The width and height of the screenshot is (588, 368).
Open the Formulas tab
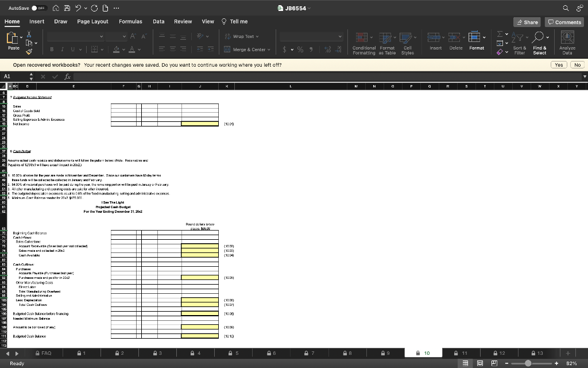click(x=130, y=21)
